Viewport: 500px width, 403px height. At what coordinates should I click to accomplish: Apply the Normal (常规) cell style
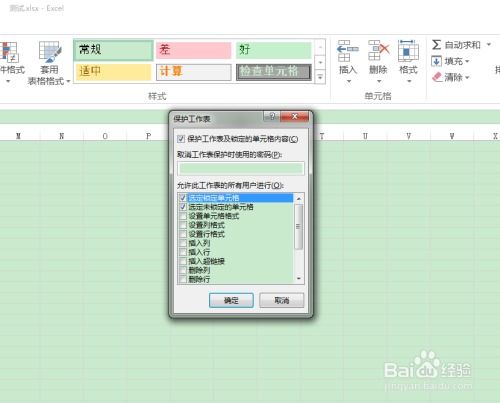click(113, 50)
